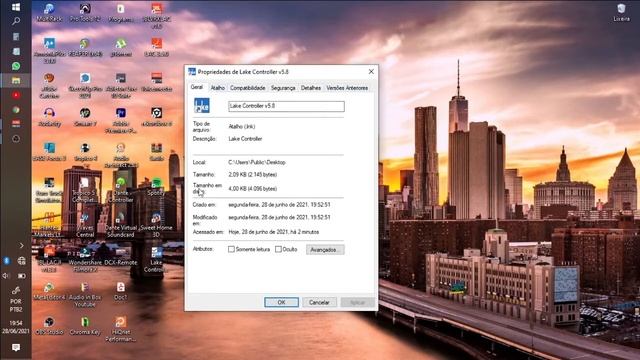Screen dimensions: 640x360
Task: Close the Propriedades de Lake Controller dialog
Action: tap(371, 71)
